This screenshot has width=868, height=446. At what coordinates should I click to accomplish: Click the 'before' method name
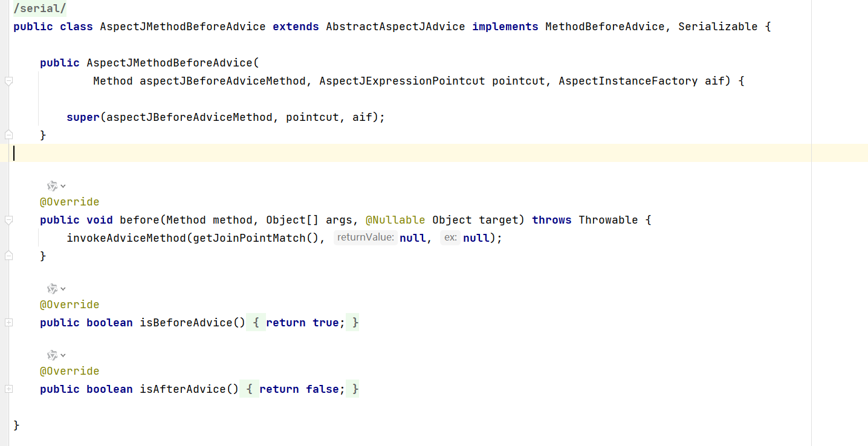(x=140, y=220)
